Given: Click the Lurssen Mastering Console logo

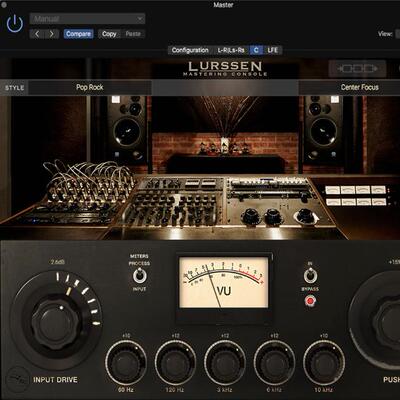Looking at the screenshot, I should tap(225, 69).
